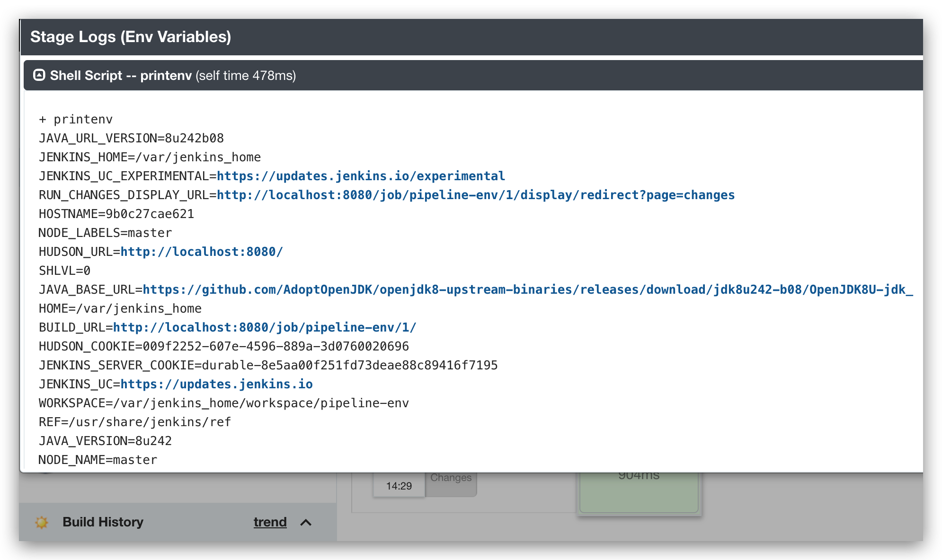Open the BUILD_URL pipeline-env/1 link
This screenshot has width=942, height=560.
265,327
